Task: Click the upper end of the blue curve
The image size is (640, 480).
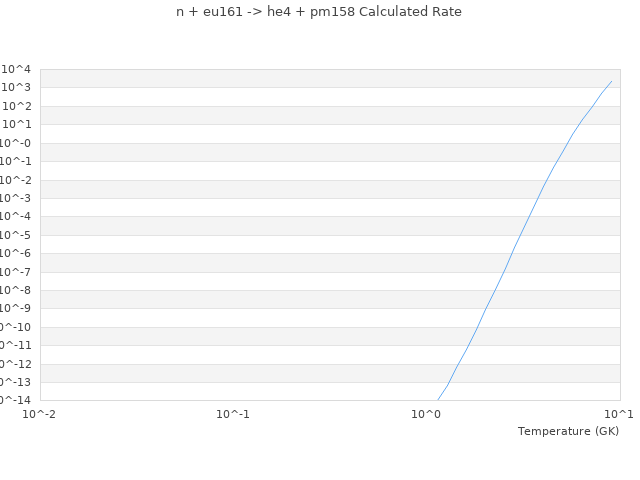Action: coord(611,82)
